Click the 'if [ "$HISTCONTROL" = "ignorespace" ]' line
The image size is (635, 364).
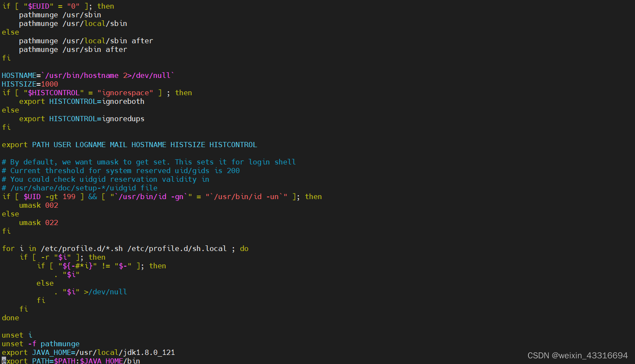(x=97, y=93)
